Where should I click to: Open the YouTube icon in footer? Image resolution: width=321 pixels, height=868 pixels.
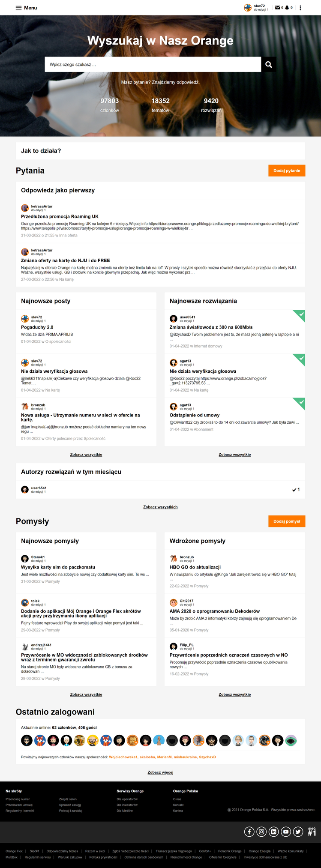click(286, 832)
